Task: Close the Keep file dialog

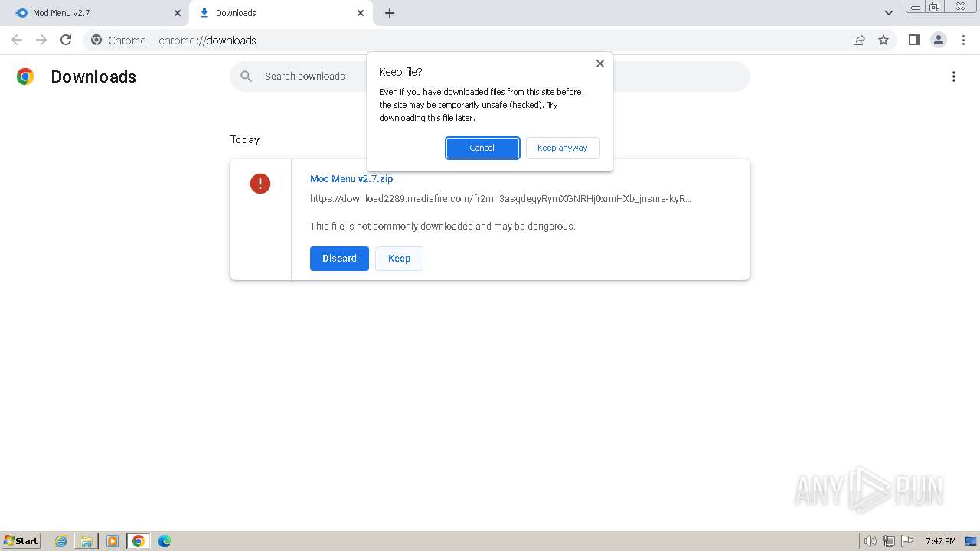Action: (x=600, y=64)
